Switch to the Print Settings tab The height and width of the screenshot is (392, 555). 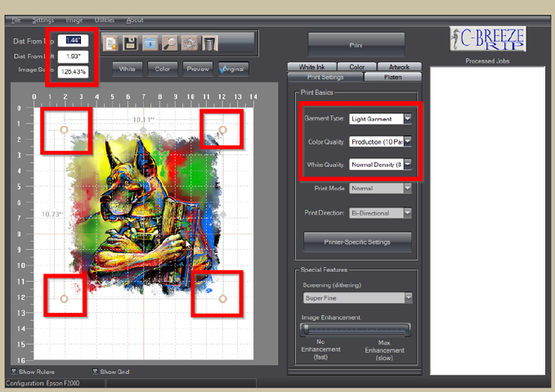point(325,77)
